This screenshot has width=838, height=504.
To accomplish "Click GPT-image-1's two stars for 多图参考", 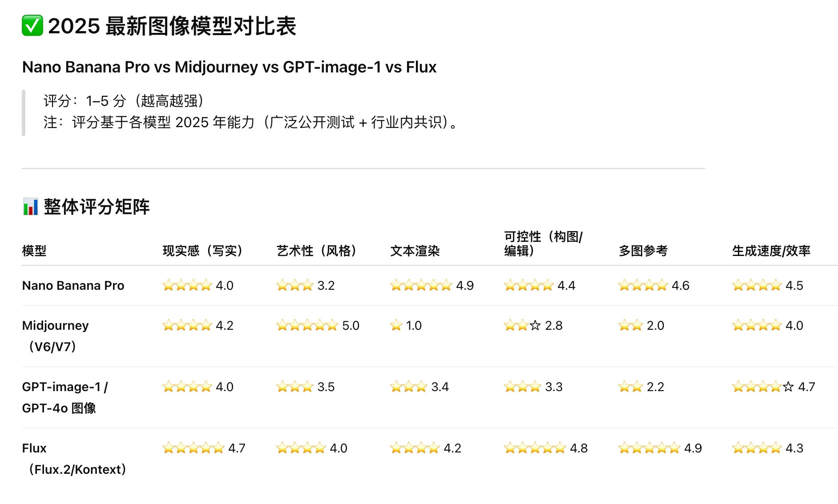I will pos(630,387).
